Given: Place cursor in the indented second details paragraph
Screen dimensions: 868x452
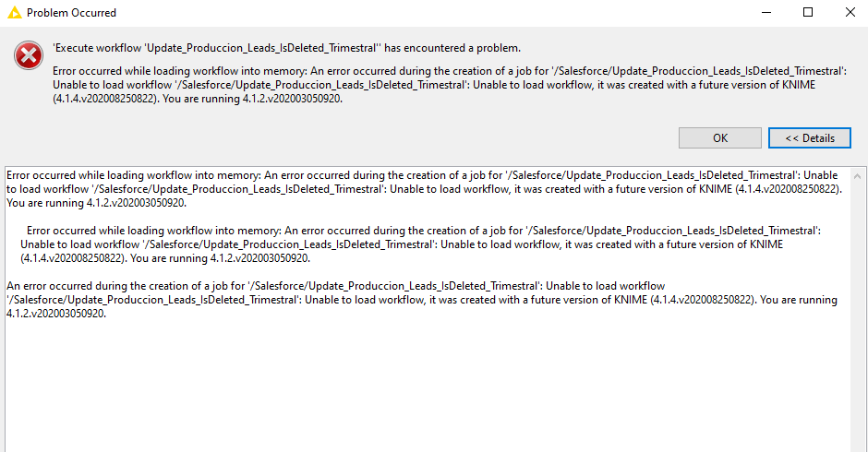Looking at the screenshot, I should [x=421, y=244].
